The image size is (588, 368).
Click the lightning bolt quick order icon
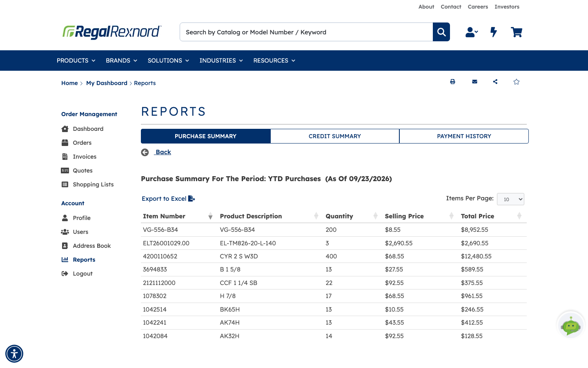coord(494,32)
